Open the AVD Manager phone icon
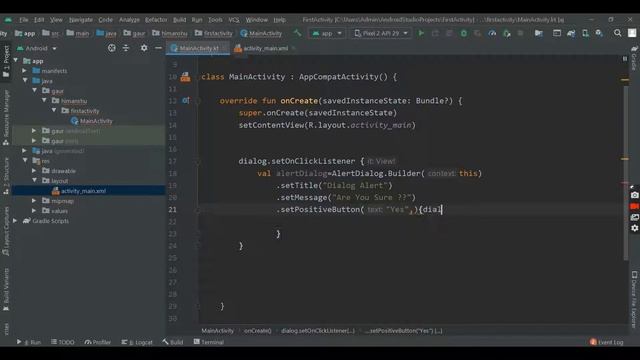The width and height of the screenshot is (640, 360). (585, 33)
